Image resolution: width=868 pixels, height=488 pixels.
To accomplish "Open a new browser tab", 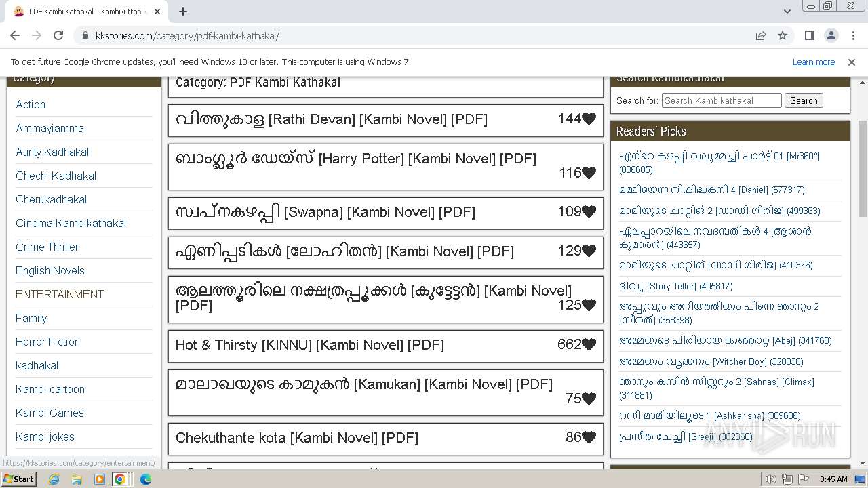I will (183, 12).
